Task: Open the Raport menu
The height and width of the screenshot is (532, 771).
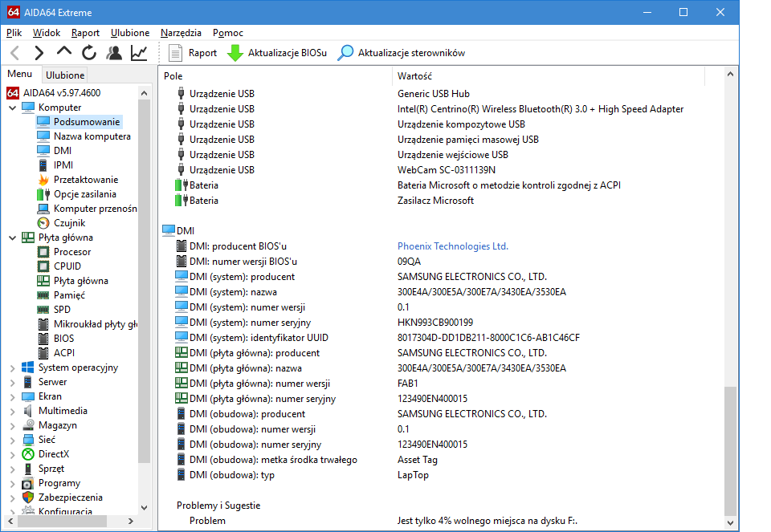Action: click(x=85, y=33)
